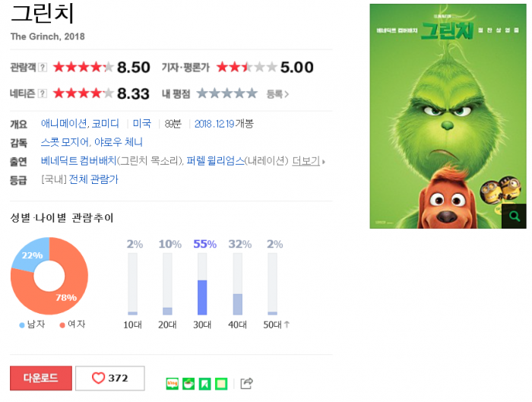The width and height of the screenshot is (532, 402).
Task: Click the help icon beside 관람객
Action: 43,68
